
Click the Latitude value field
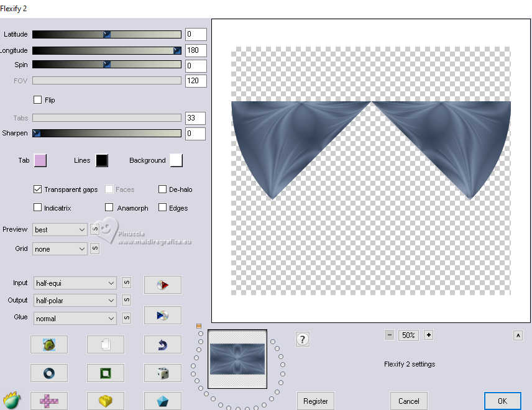coord(196,34)
